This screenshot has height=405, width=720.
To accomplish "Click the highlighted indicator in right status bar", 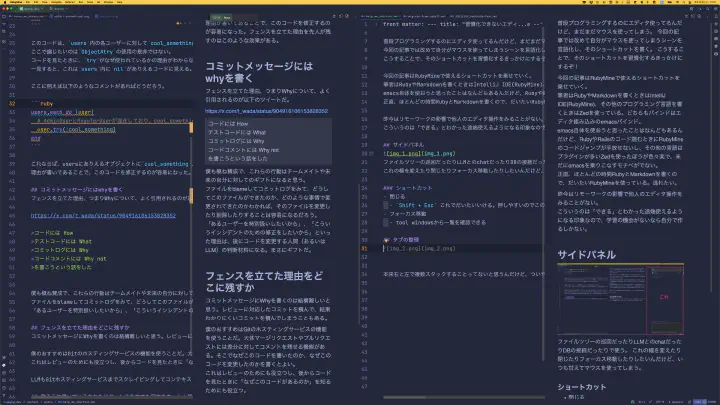I will [700, 402].
